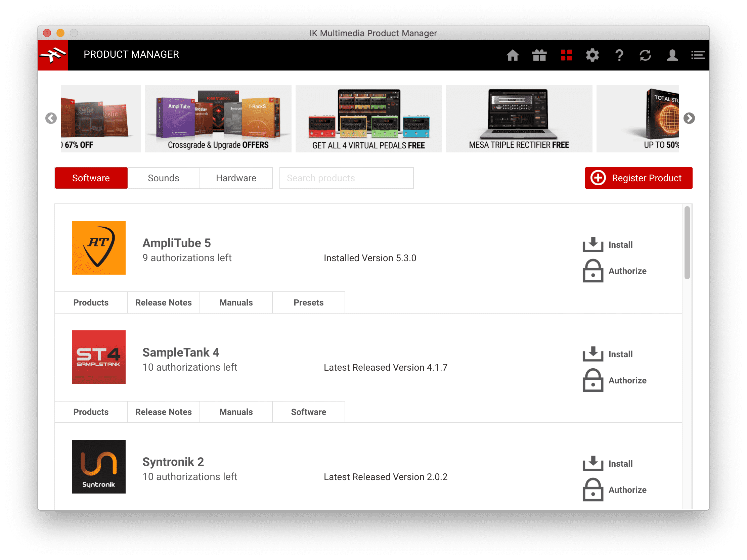This screenshot has width=747, height=560.
Task: Click the AmpliTube 5 Install icon
Action: (x=593, y=244)
